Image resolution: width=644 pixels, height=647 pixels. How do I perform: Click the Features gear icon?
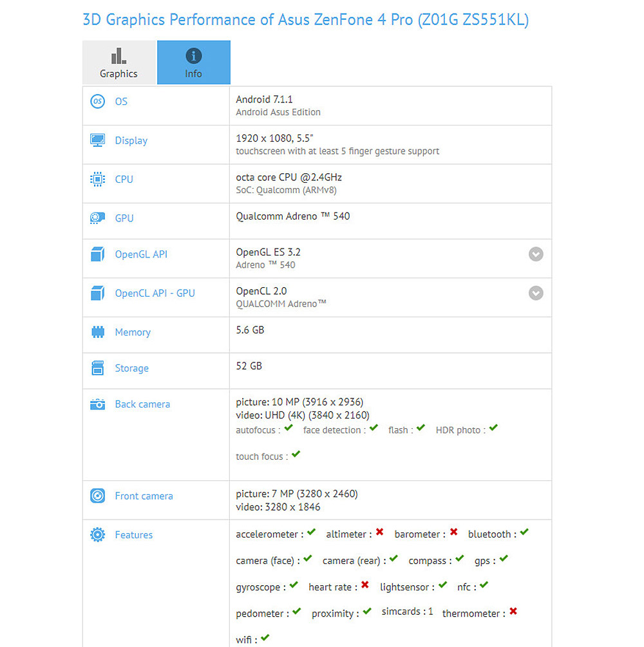coord(97,534)
